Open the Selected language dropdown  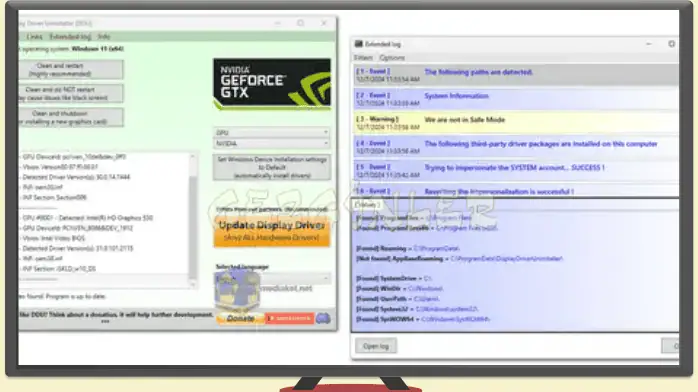point(272,279)
